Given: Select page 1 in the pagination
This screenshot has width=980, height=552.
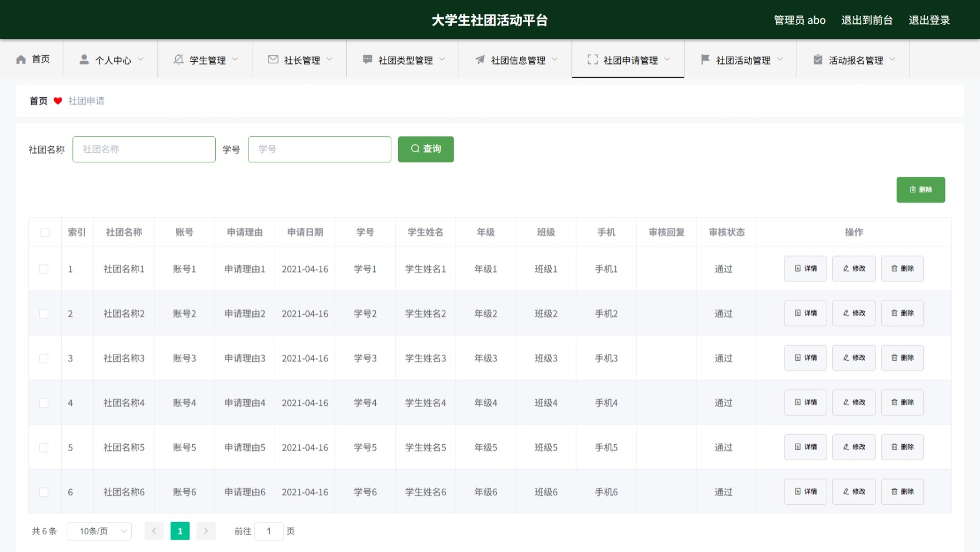Looking at the screenshot, I should [180, 531].
